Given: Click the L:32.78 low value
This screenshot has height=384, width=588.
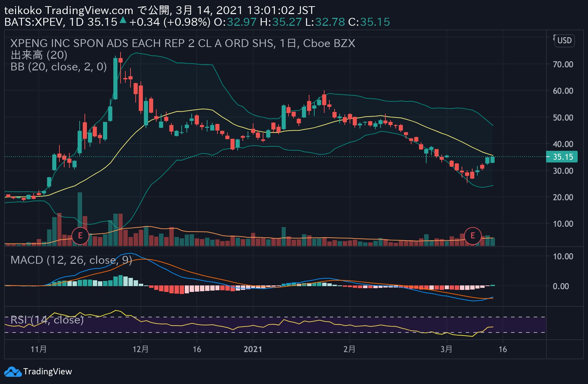Looking at the screenshot, I should [325, 22].
